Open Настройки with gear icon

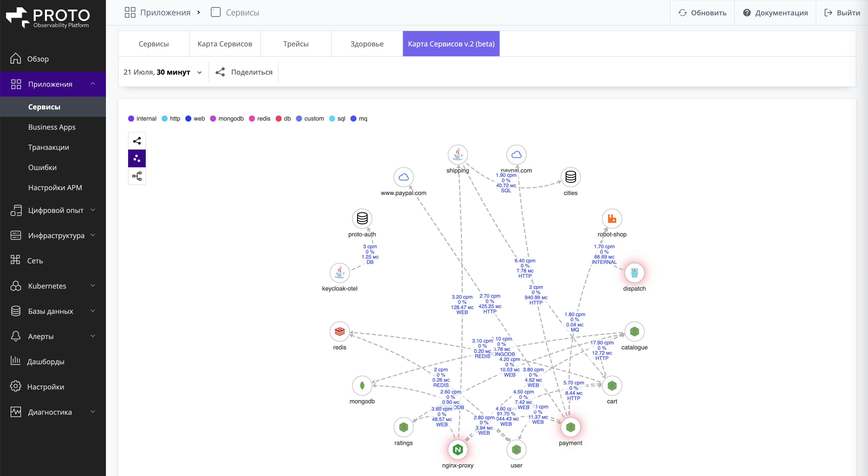point(53,387)
